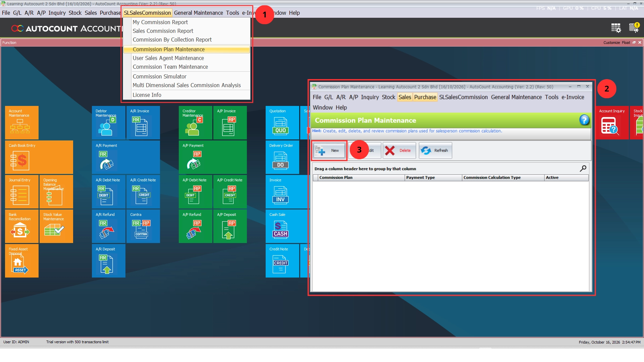Sort by Payment Type column header
Viewport: 644px width, 362px height.
click(x=433, y=178)
